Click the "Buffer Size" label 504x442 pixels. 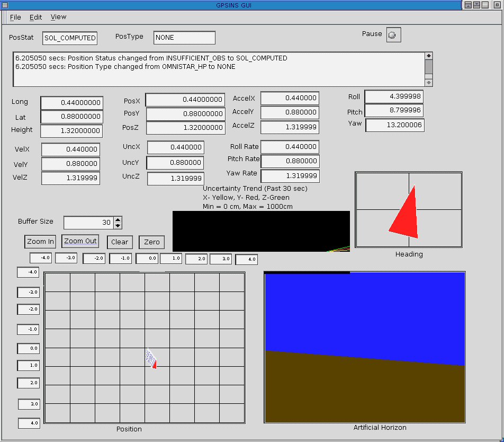pos(35,222)
